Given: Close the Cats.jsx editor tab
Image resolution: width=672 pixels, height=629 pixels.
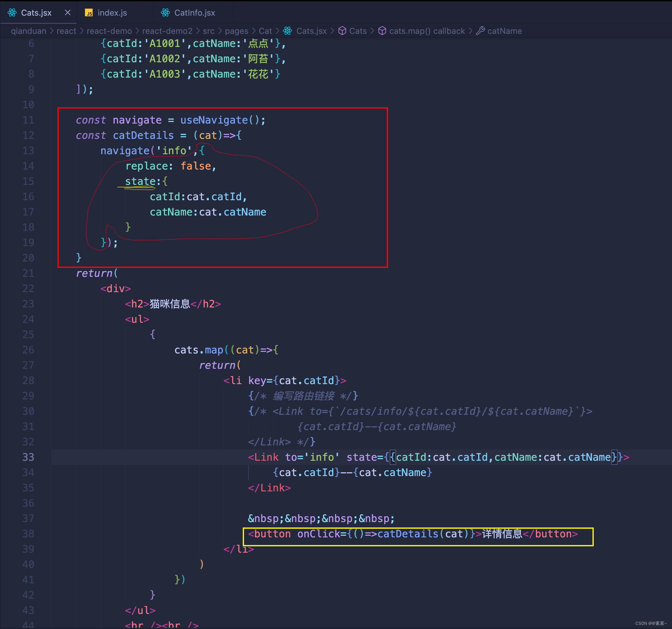Looking at the screenshot, I should (68, 12).
